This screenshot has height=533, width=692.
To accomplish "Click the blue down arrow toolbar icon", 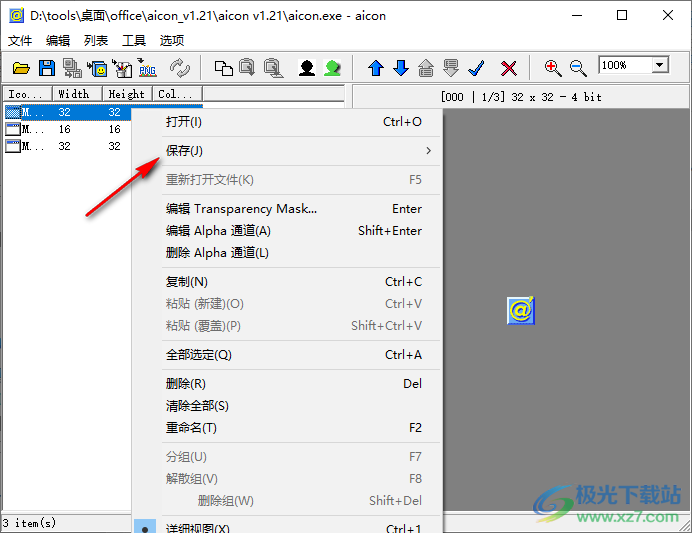I will tap(401, 68).
